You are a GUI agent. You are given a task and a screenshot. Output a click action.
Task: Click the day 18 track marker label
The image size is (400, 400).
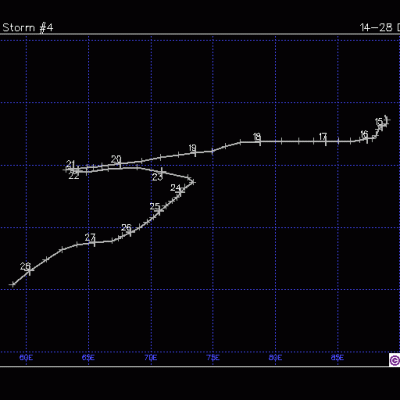[x=257, y=137]
